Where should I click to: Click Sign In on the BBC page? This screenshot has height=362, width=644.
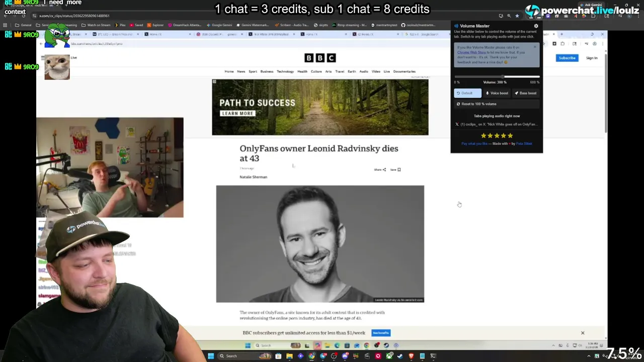[x=592, y=58]
